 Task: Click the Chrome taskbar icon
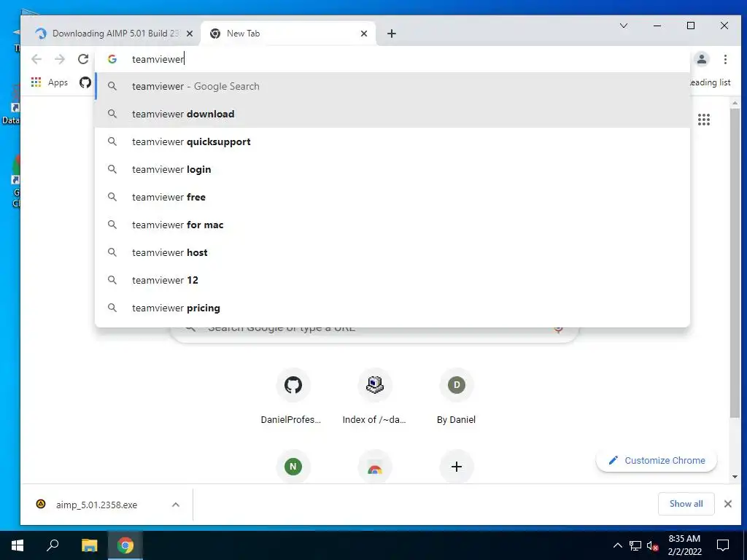point(125,545)
